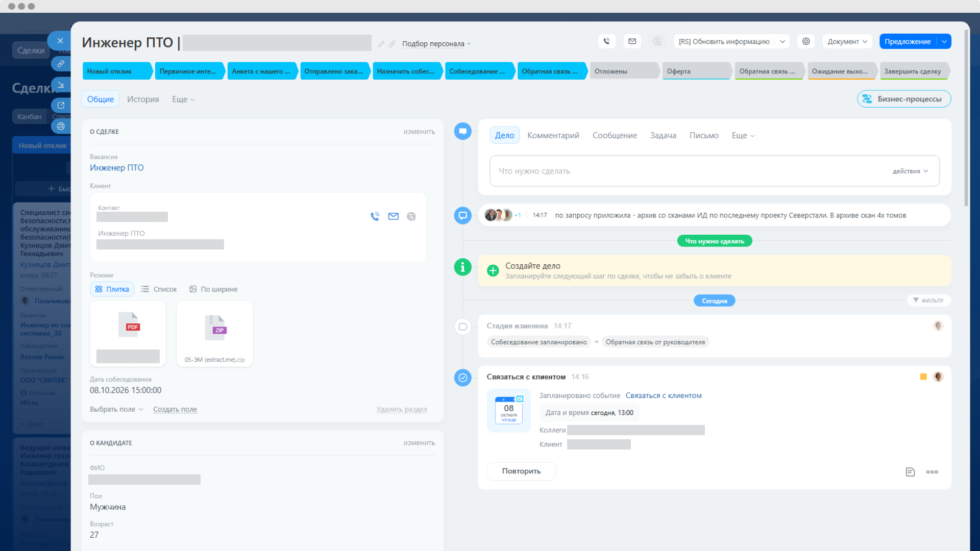Select the Письмо tab

704,135
